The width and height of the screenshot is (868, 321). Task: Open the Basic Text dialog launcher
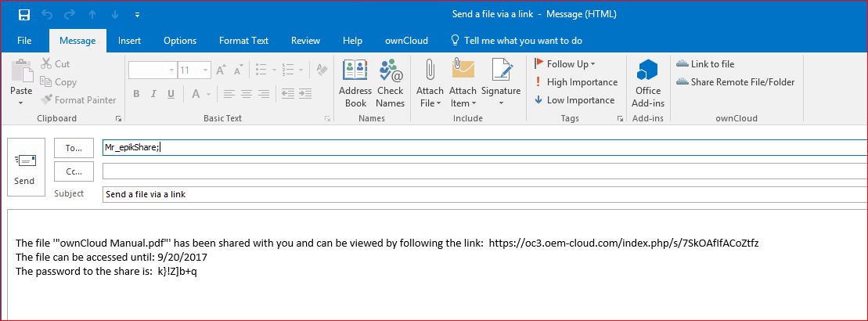327,118
